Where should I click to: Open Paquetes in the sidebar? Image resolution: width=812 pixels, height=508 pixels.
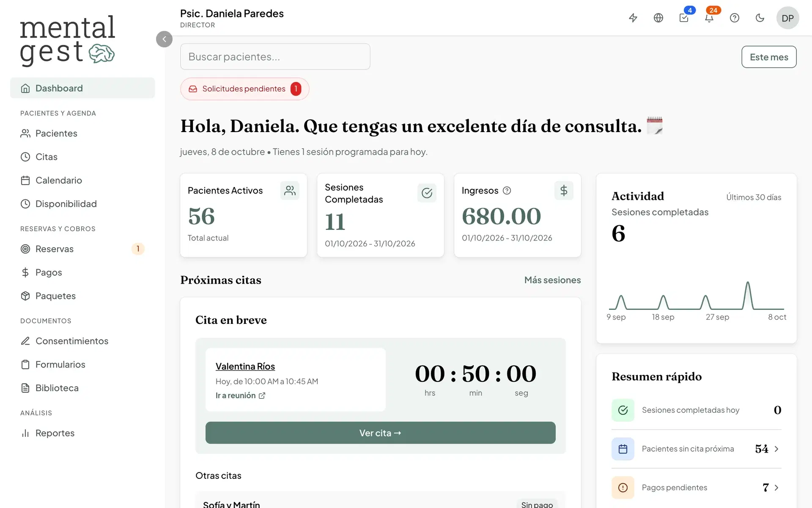tap(82, 296)
